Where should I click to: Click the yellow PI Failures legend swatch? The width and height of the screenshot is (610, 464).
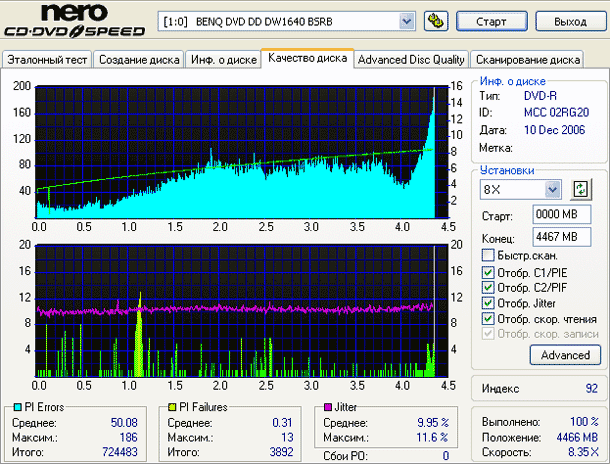(171, 408)
